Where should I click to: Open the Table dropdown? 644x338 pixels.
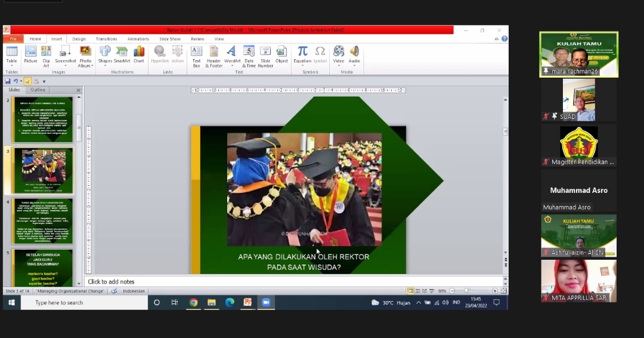[x=11, y=65]
